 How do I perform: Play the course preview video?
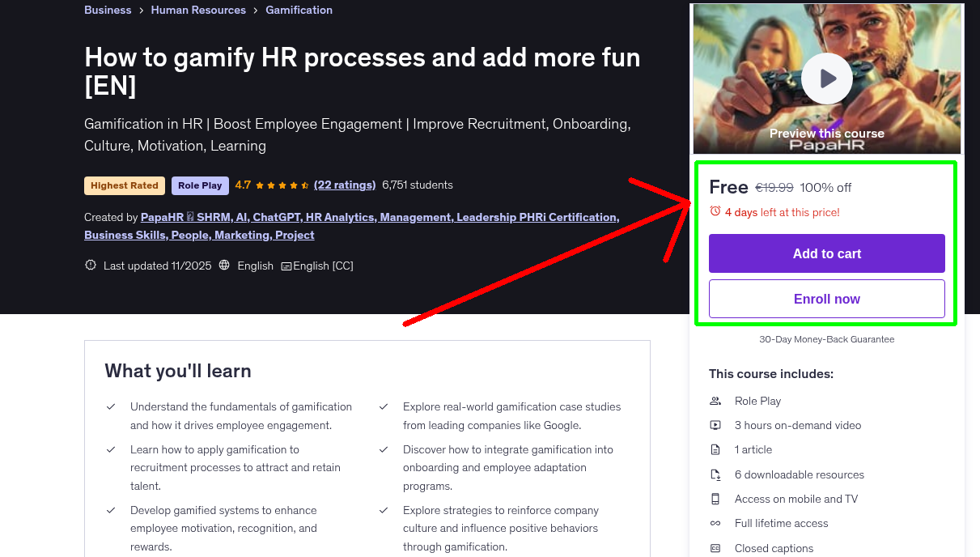click(826, 79)
